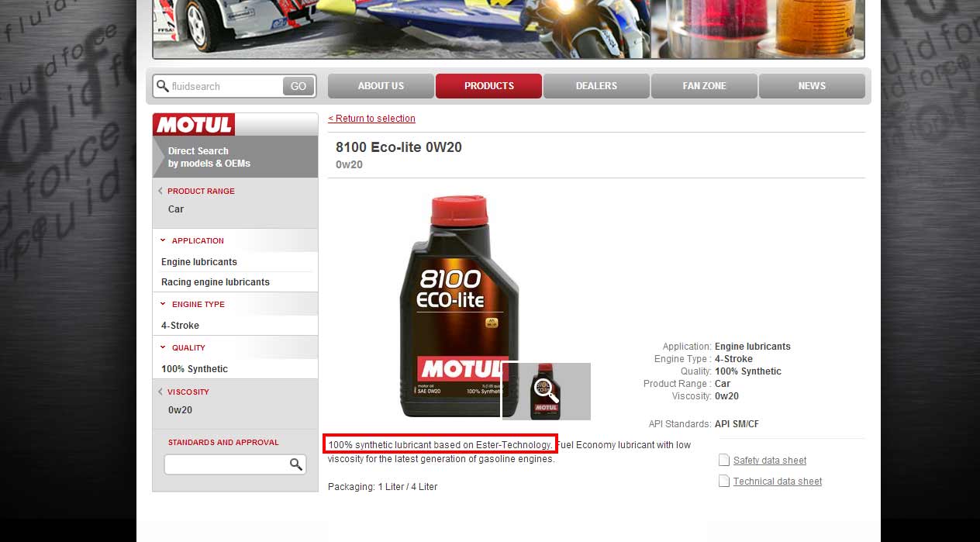Click the Viscosity back chevron
This screenshot has height=542, width=980.
(x=160, y=392)
